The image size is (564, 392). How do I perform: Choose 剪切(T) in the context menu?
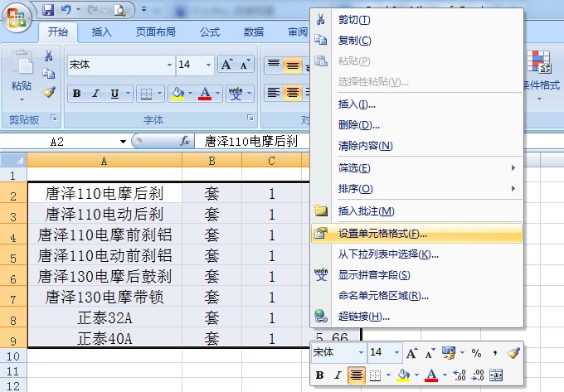[x=417, y=20]
